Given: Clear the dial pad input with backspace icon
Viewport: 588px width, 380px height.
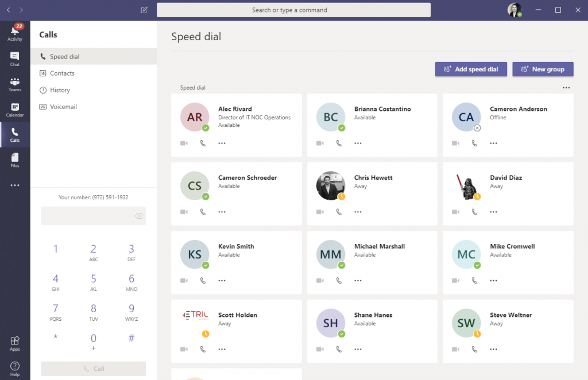Looking at the screenshot, I should tap(139, 215).
